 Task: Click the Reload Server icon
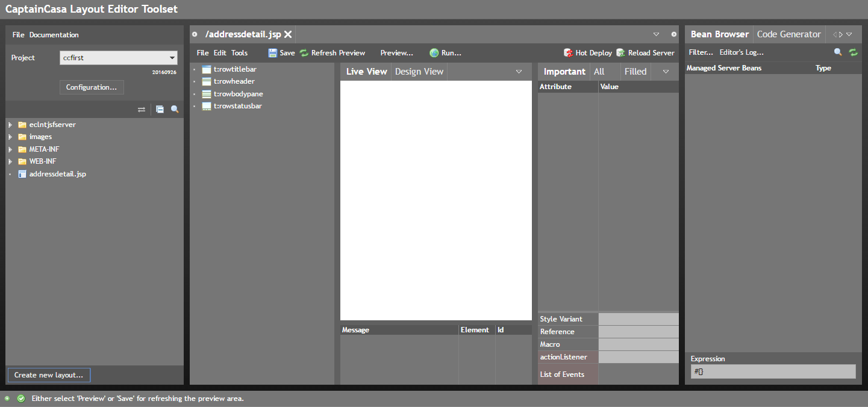(620, 53)
